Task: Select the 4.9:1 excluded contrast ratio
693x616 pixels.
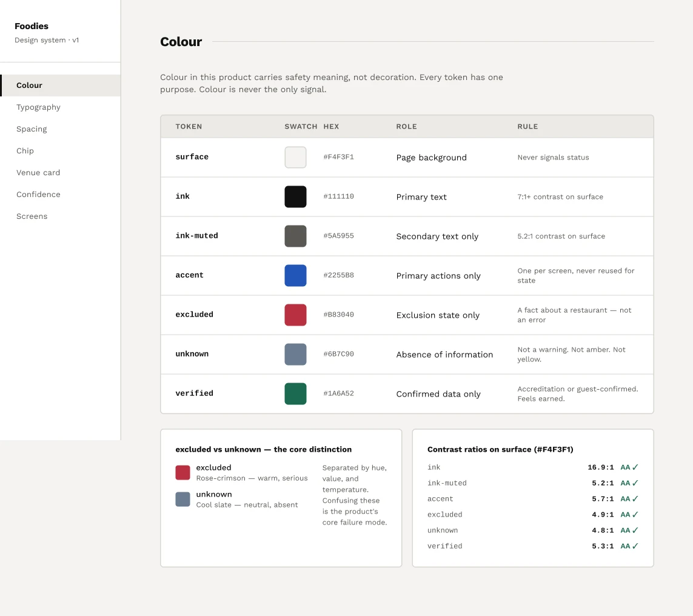Action: [x=603, y=514]
